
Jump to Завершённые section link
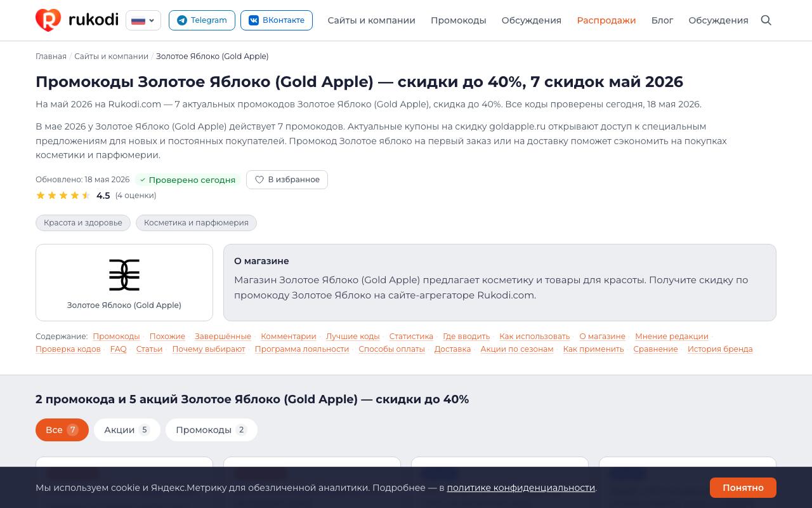tap(223, 337)
